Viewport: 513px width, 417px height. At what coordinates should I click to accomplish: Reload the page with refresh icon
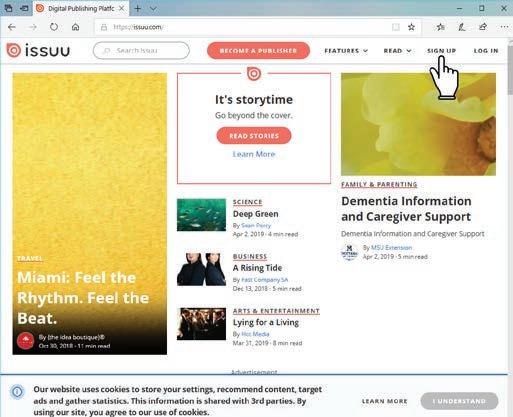click(54, 27)
